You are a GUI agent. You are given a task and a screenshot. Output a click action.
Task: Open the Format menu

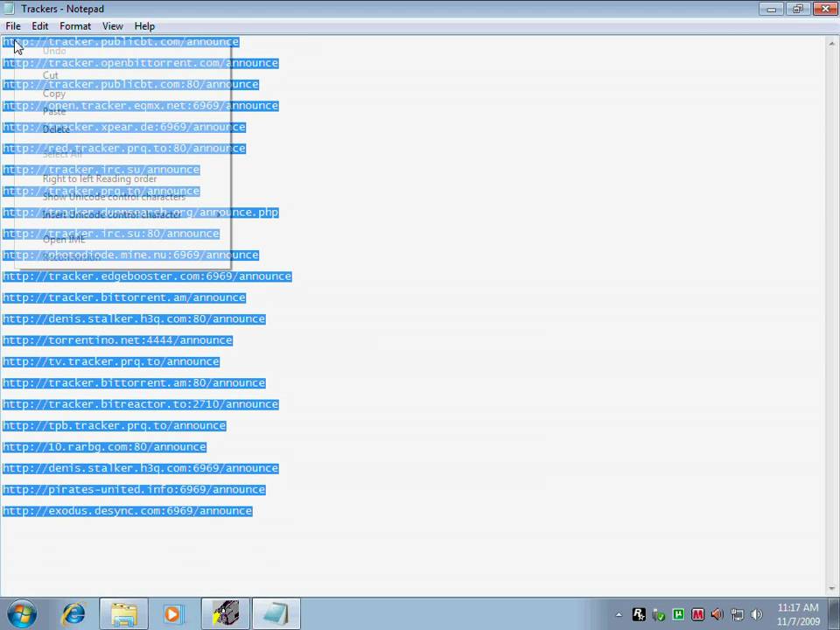[x=75, y=26]
